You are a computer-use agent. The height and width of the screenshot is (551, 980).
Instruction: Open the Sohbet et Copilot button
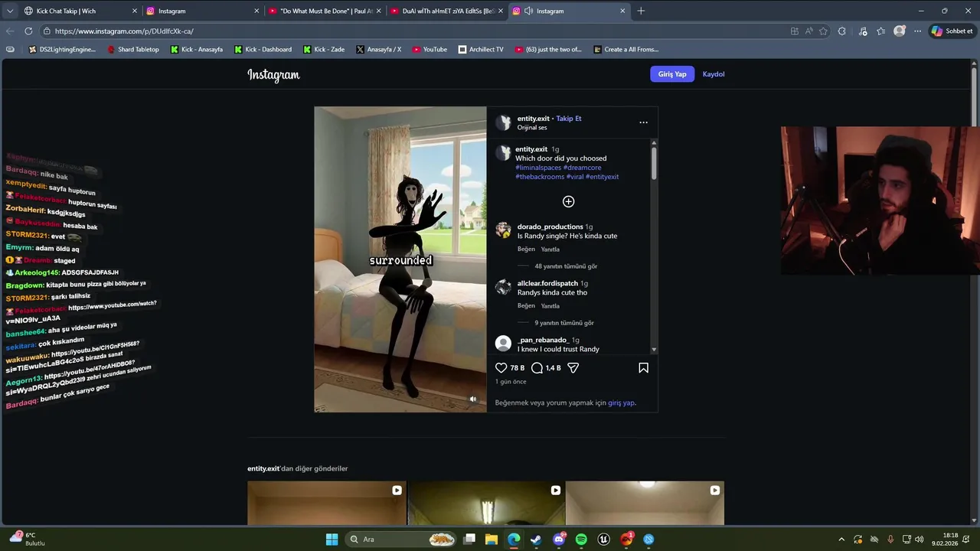[952, 31]
